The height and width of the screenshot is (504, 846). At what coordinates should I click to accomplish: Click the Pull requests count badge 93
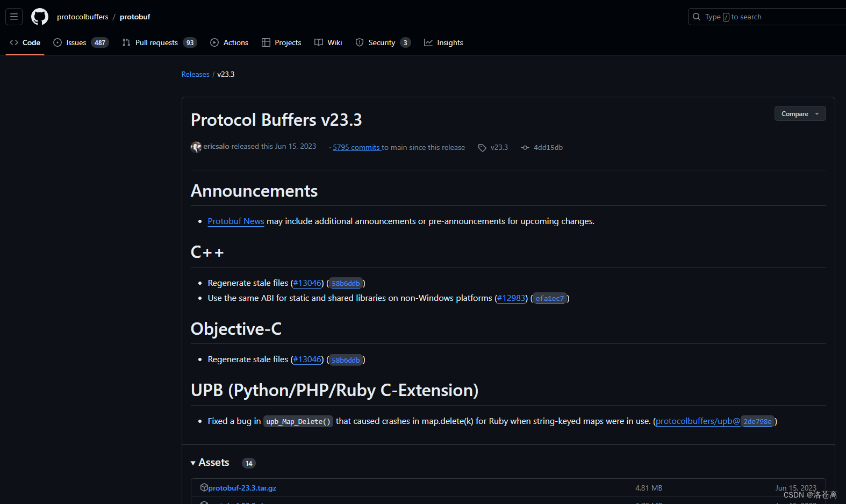(x=190, y=42)
